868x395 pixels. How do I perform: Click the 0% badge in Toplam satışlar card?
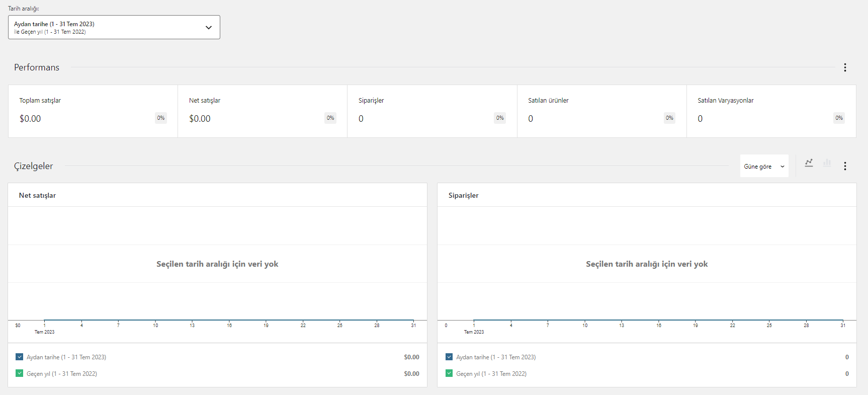(x=161, y=118)
